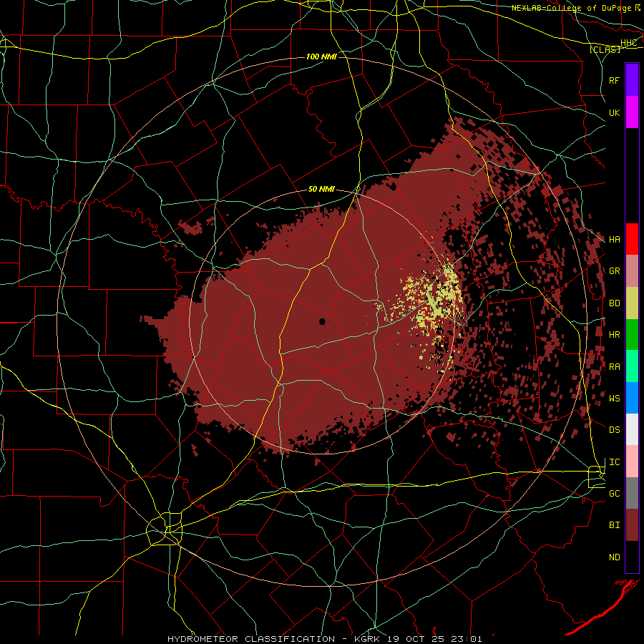Click the '50 NMI' range ring label
The height and width of the screenshot is (644, 644).
(321, 190)
